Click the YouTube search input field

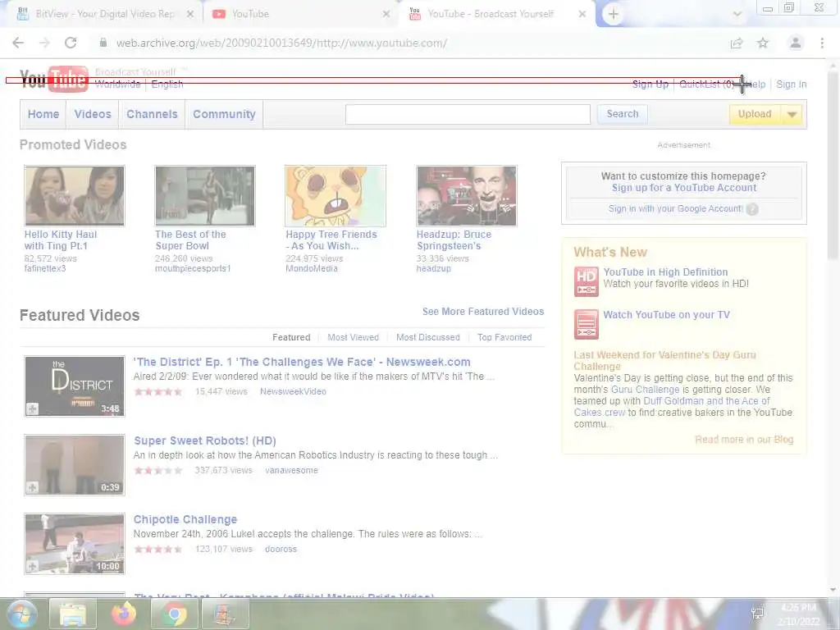coord(468,114)
